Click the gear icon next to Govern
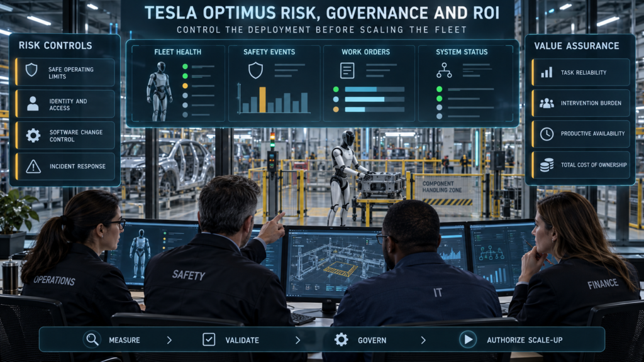Screen dimensions: 644x362 click(341, 339)
